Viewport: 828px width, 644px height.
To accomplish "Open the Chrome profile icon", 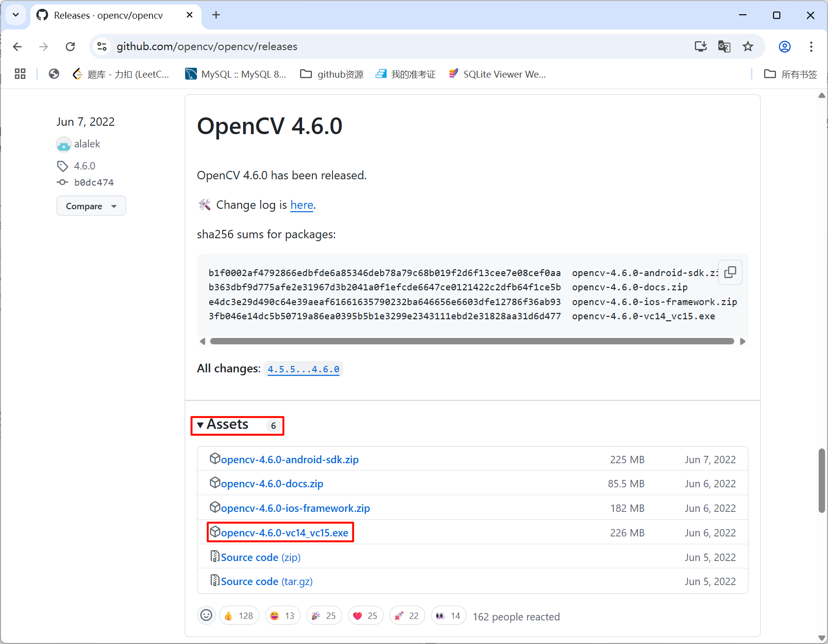I will pyautogui.click(x=785, y=47).
